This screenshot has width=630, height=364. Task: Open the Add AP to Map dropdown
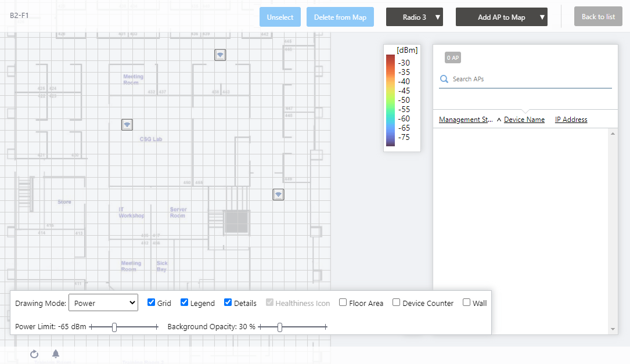(x=502, y=17)
